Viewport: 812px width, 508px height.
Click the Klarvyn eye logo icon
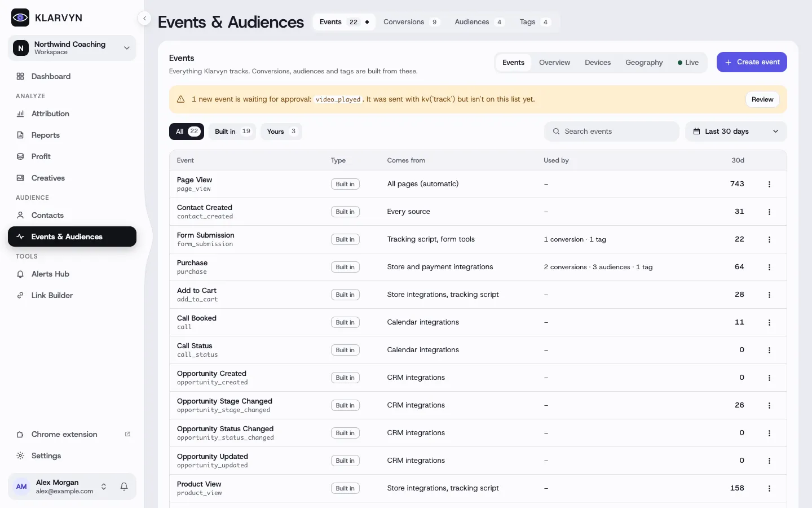click(x=20, y=17)
